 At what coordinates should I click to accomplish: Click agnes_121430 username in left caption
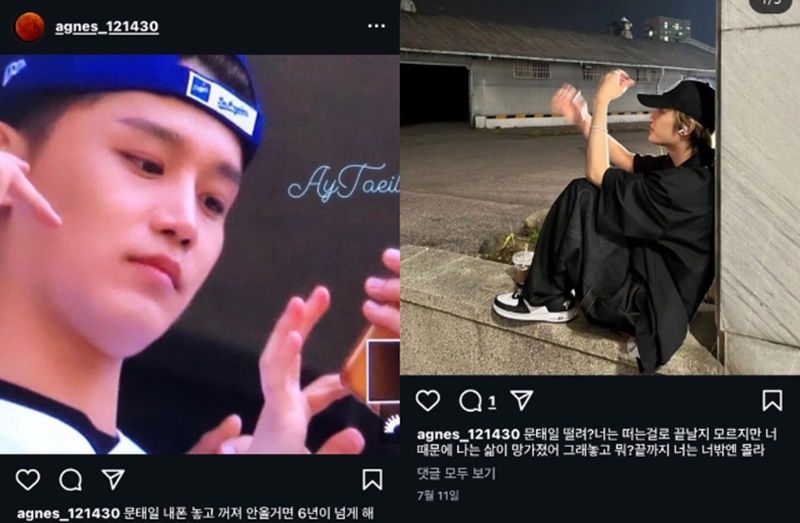click(68, 513)
